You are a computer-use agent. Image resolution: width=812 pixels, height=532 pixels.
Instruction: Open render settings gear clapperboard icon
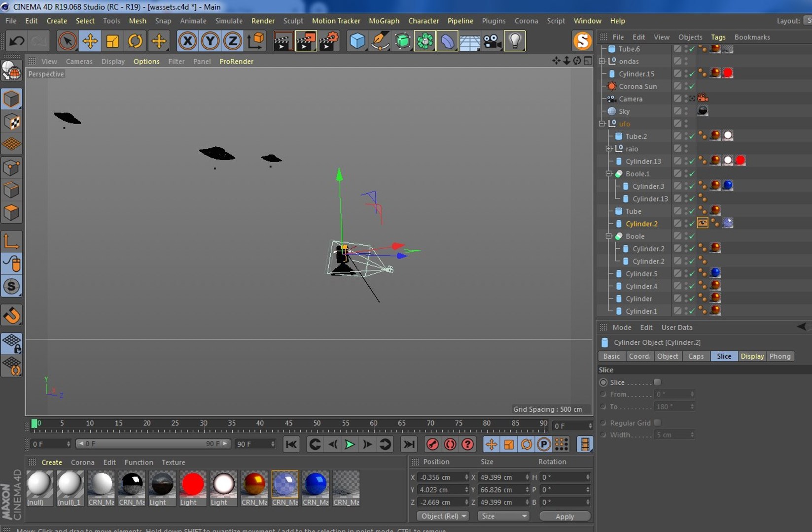(329, 41)
